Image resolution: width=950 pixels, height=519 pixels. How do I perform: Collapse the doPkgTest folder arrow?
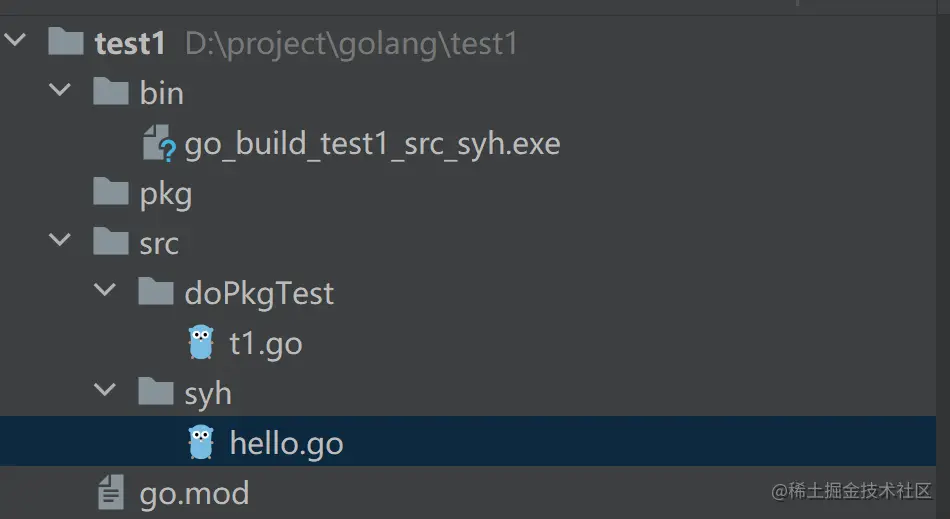pyautogui.click(x=105, y=289)
